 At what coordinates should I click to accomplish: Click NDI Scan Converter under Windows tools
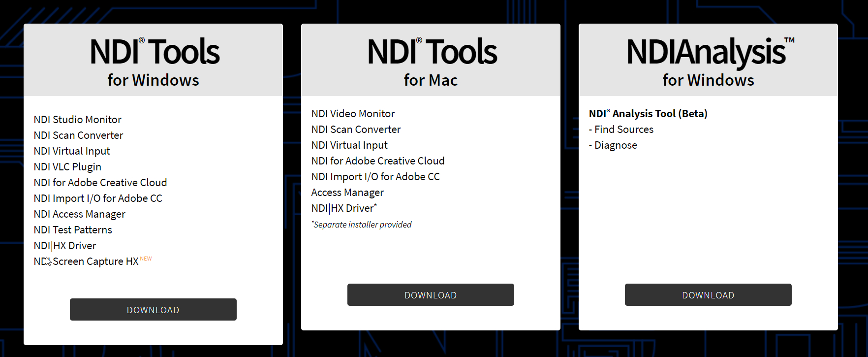pos(78,135)
